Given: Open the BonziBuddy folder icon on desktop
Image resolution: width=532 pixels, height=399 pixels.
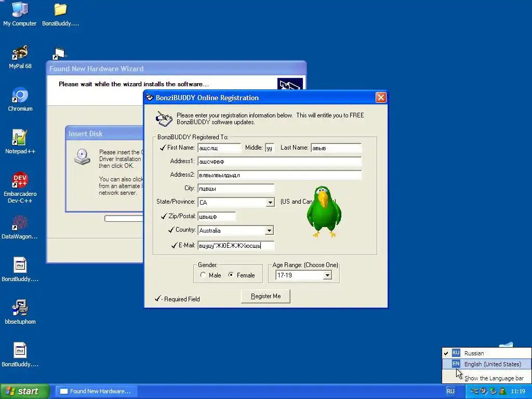Looking at the screenshot, I should [x=60, y=14].
